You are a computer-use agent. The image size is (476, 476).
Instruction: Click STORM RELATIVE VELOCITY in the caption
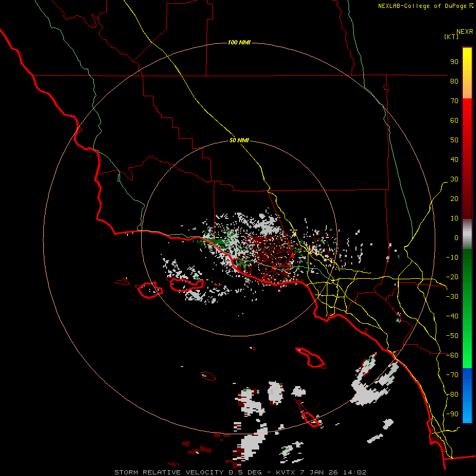169,472
